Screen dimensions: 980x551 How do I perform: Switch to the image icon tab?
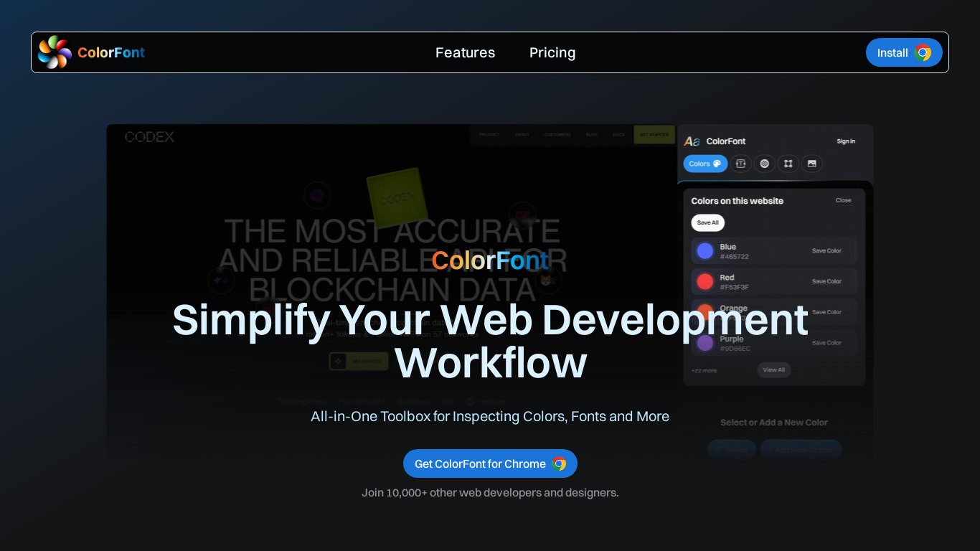(x=811, y=164)
